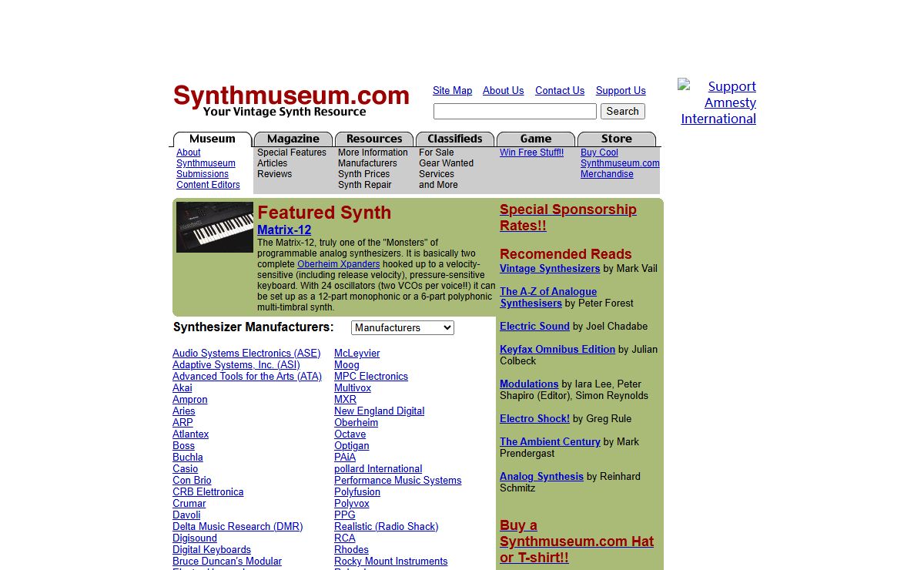Click Synth Prices under Resources
Screen dimensions: 924x570
(363, 174)
